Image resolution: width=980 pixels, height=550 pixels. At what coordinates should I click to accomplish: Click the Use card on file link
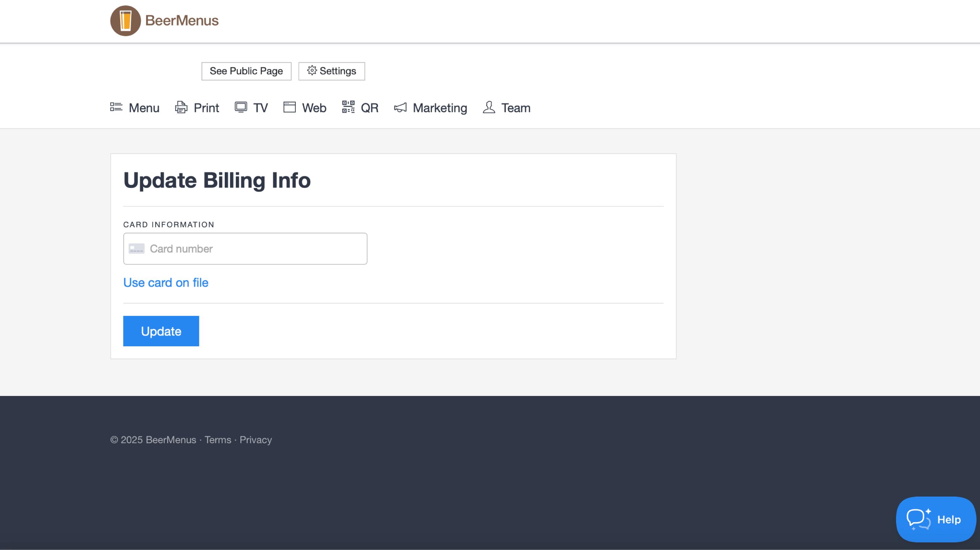(x=166, y=282)
